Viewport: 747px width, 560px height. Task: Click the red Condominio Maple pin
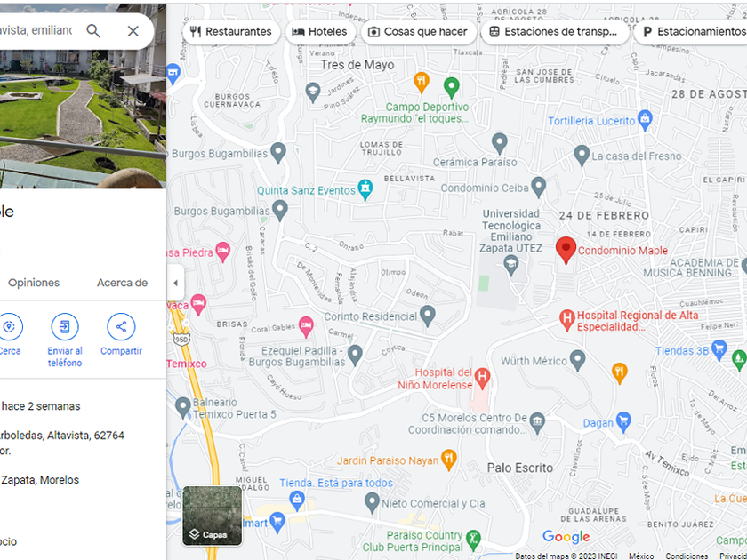(x=566, y=250)
